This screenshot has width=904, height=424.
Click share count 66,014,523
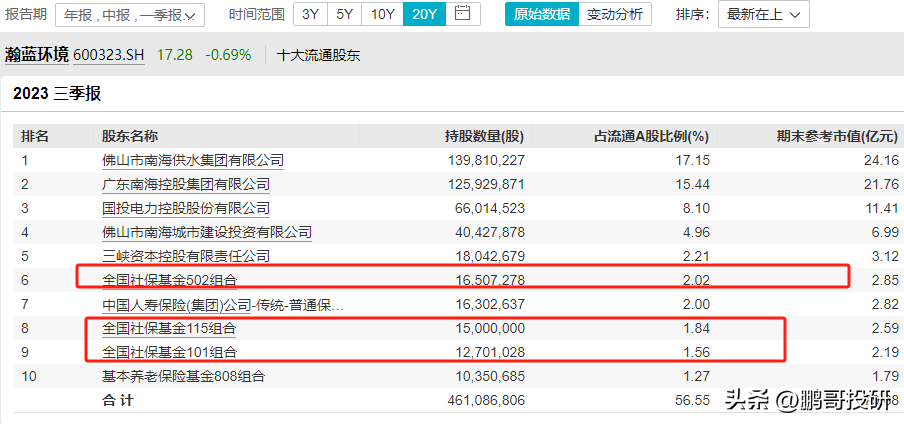pyautogui.click(x=489, y=208)
